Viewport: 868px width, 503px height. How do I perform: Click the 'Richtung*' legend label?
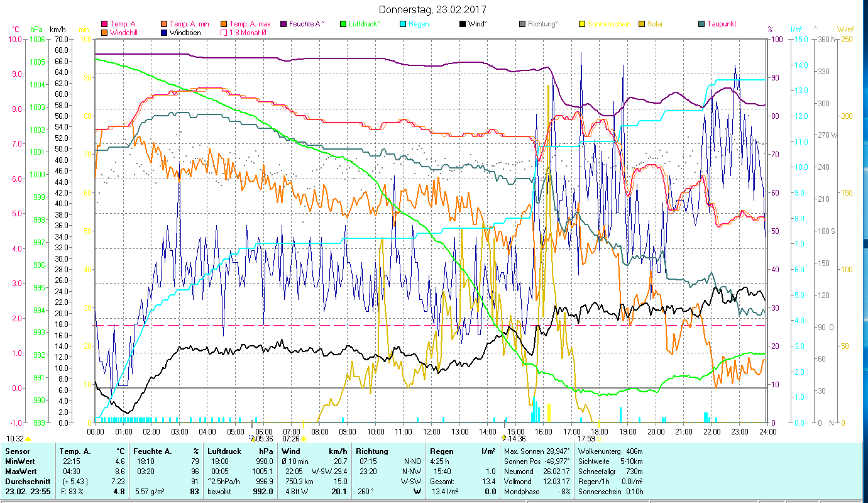(543, 24)
